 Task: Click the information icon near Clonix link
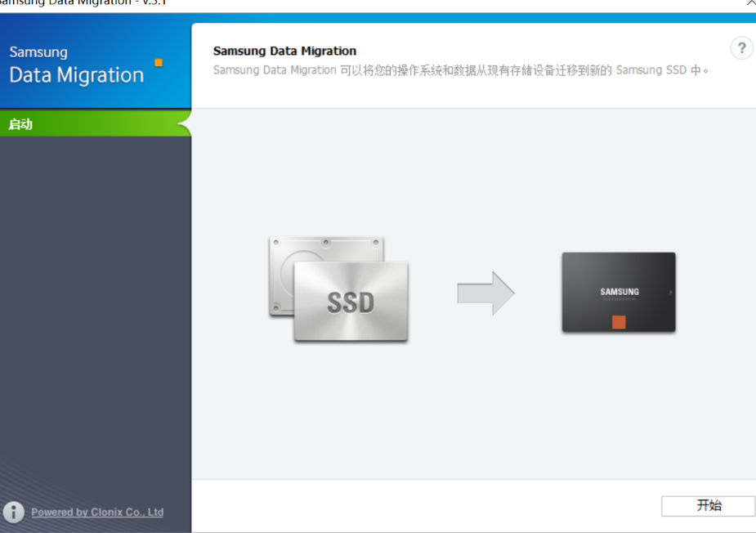pyautogui.click(x=14, y=513)
